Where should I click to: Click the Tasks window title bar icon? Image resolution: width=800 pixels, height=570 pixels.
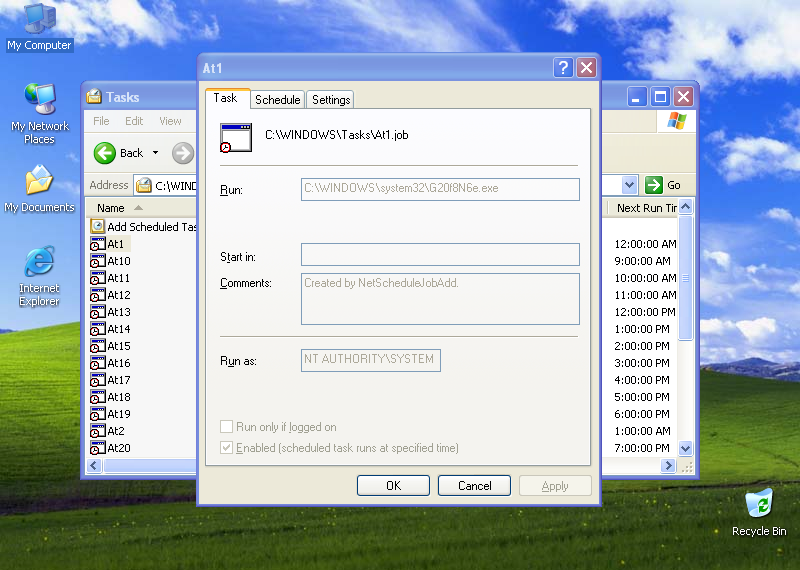click(x=94, y=96)
